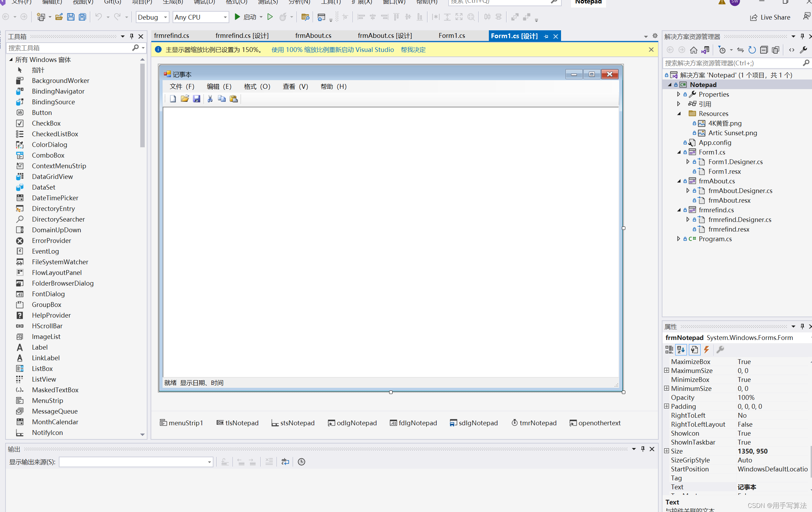Open the File (F) menu in the Notepad form

(x=182, y=86)
